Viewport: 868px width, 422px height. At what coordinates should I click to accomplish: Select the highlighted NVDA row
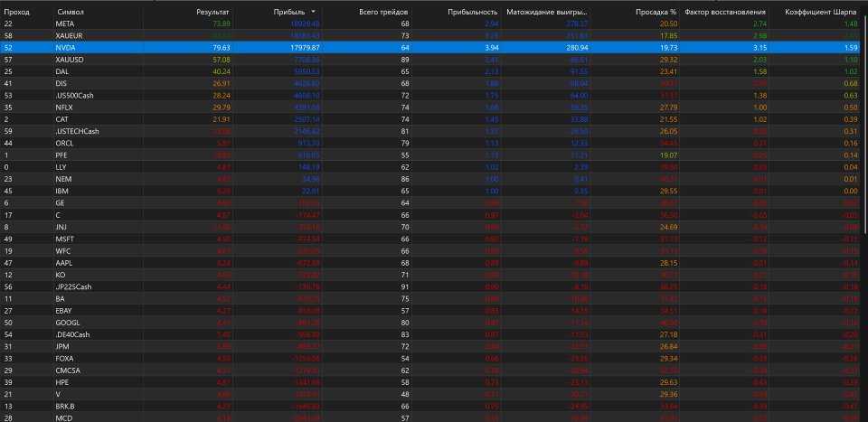(430, 48)
